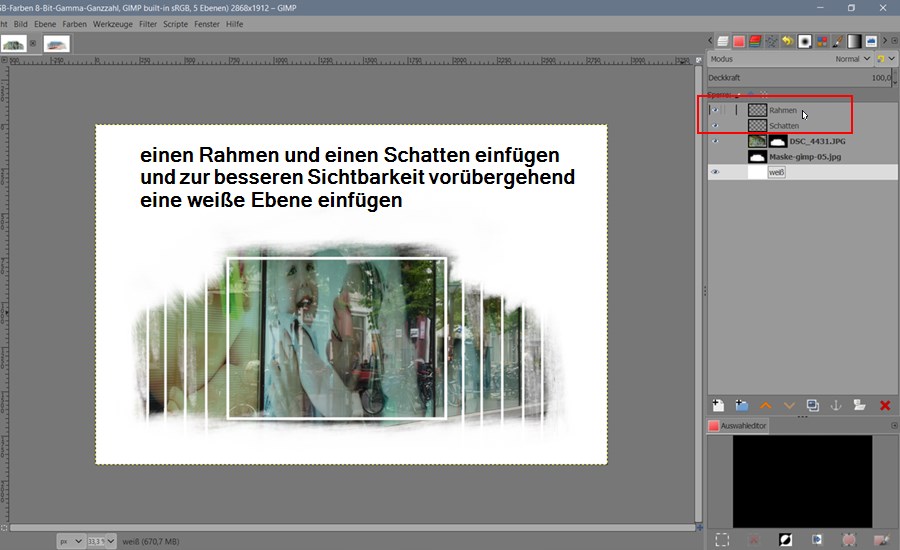Hide the Rahmen layer
This screenshot has height=550, width=900.
pyautogui.click(x=714, y=110)
